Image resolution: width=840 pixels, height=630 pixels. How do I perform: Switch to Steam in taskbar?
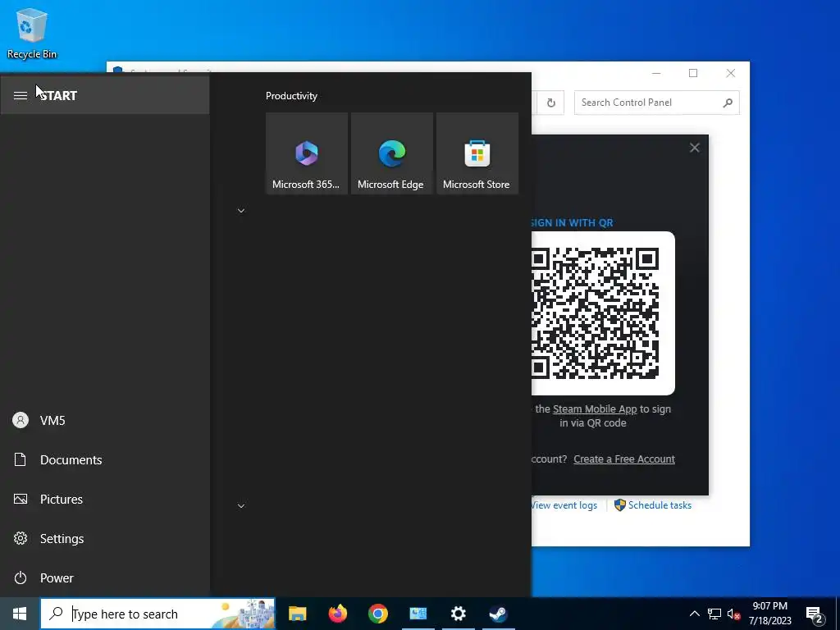point(498,614)
